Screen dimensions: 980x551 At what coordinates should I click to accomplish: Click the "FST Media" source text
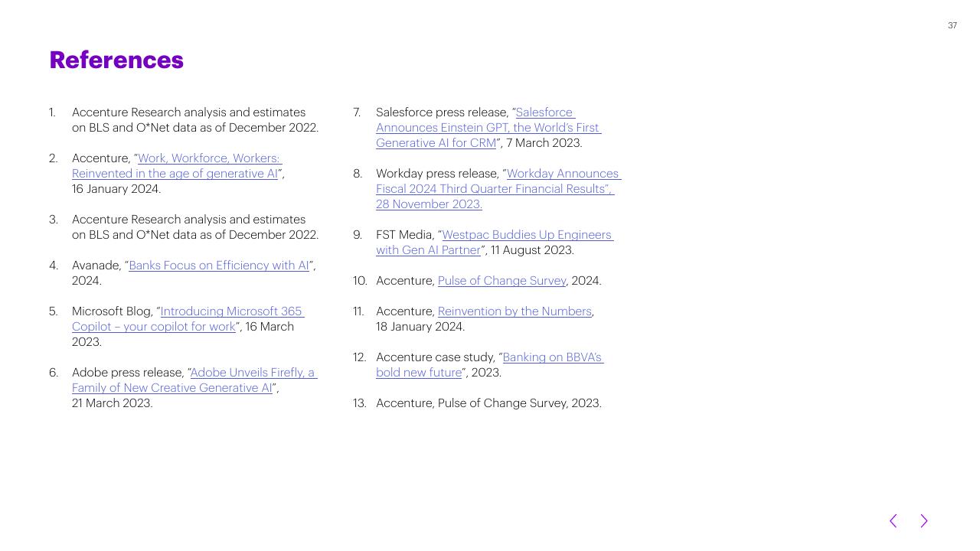point(405,235)
